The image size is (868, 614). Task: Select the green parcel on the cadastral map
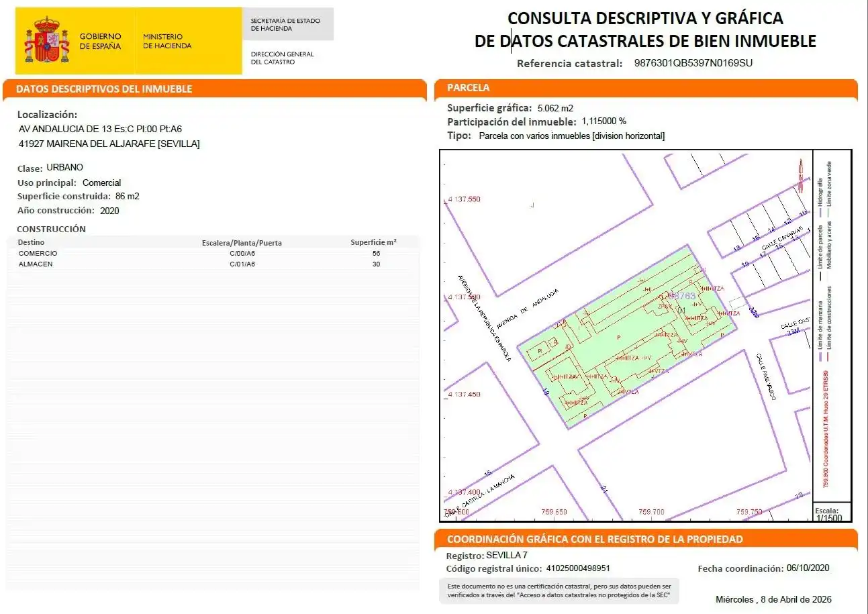pyautogui.click(x=628, y=336)
